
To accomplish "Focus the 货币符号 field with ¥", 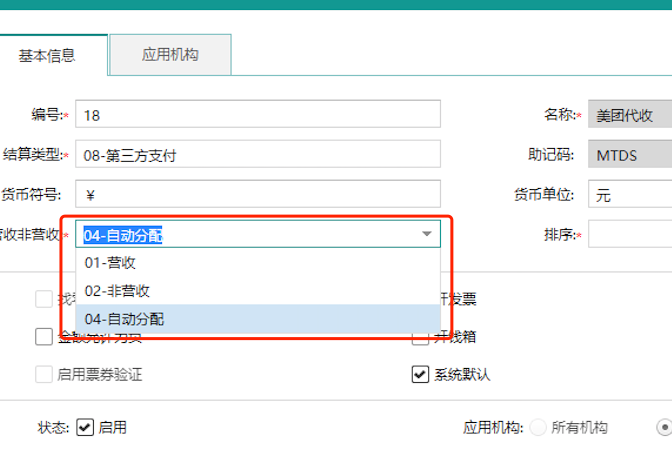I will [257, 194].
